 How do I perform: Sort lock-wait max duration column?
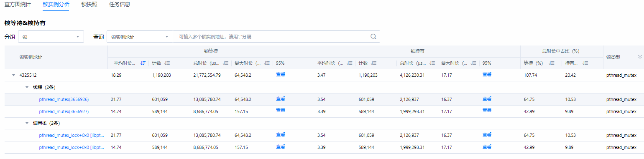[267, 63]
